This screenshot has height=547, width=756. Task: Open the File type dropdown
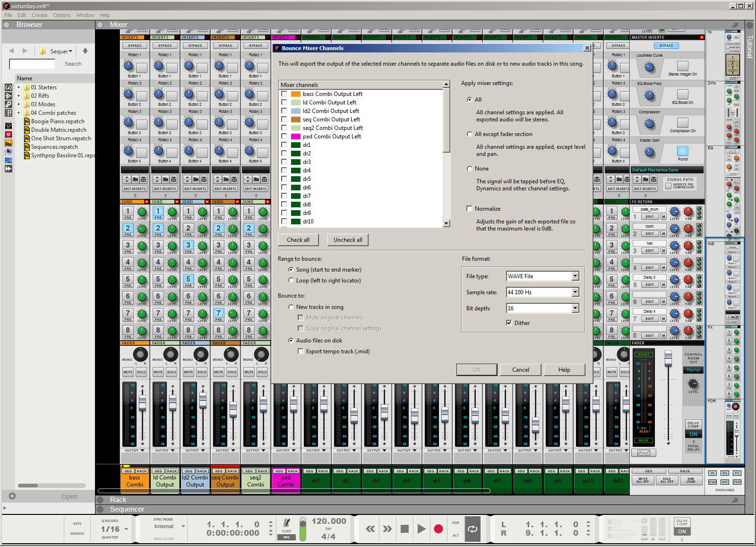click(575, 276)
